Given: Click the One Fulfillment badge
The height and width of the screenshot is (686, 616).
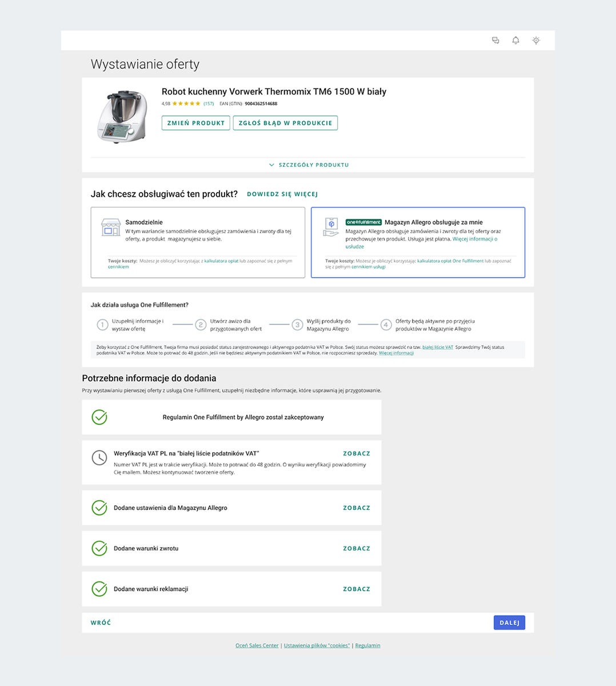Looking at the screenshot, I should click(x=363, y=222).
